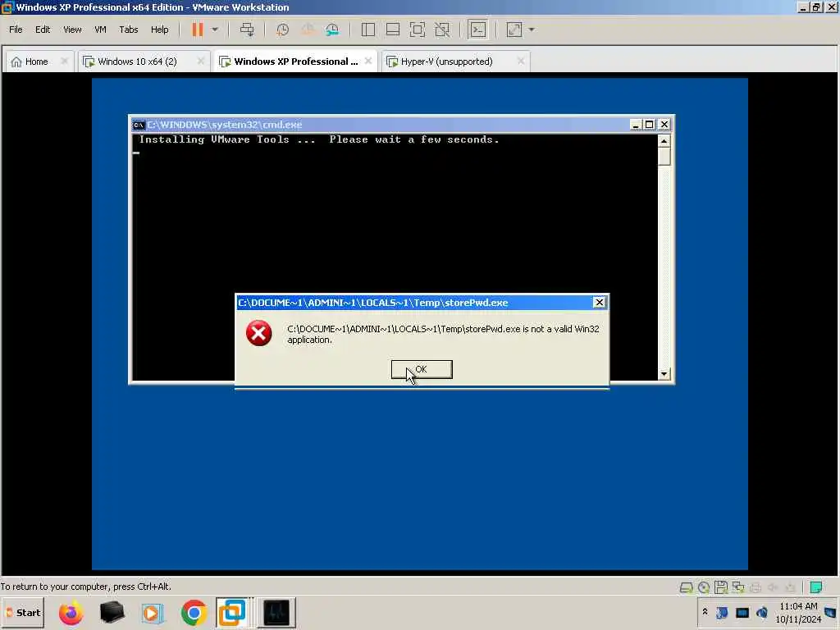
Task: Close the Windows 10 x64 (2) tab
Action: click(201, 61)
